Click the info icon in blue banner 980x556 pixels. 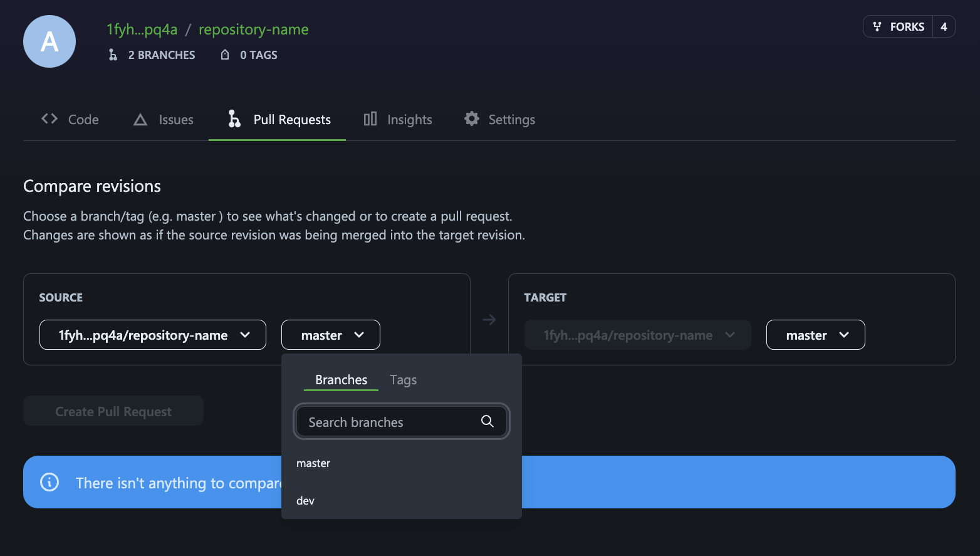click(50, 482)
